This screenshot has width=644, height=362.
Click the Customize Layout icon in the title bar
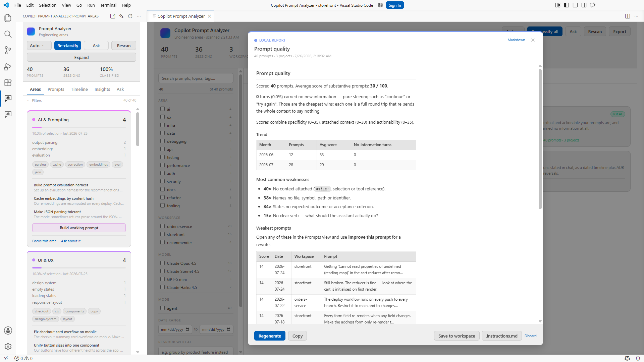coord(558,5)
